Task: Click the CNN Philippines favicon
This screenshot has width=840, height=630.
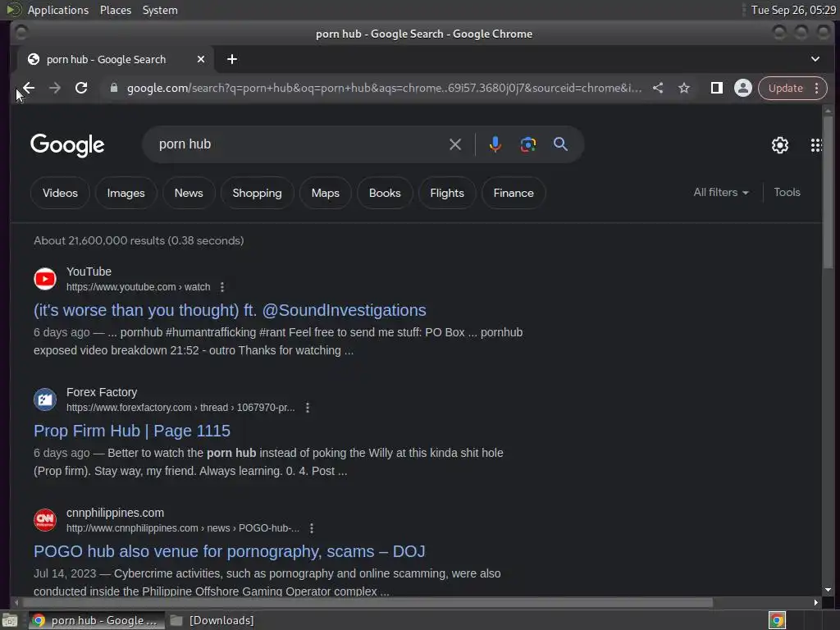Action: 45,519
